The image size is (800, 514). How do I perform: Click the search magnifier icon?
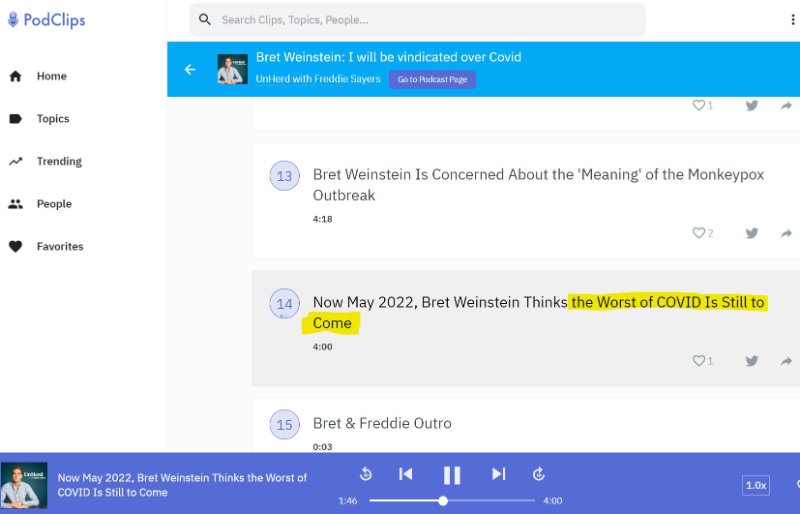coord(205,20)
